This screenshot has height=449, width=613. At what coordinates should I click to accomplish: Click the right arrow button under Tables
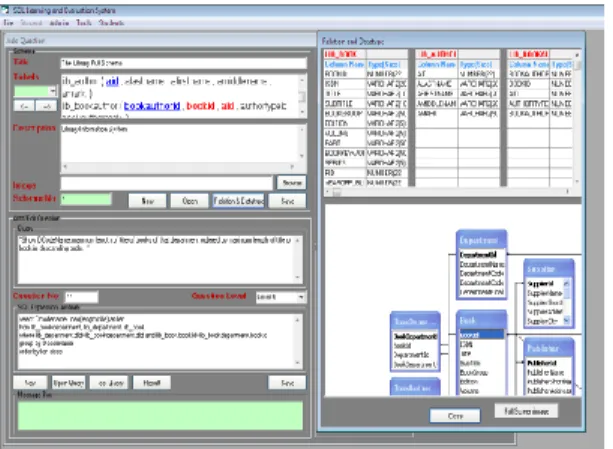tap(46, 106)
